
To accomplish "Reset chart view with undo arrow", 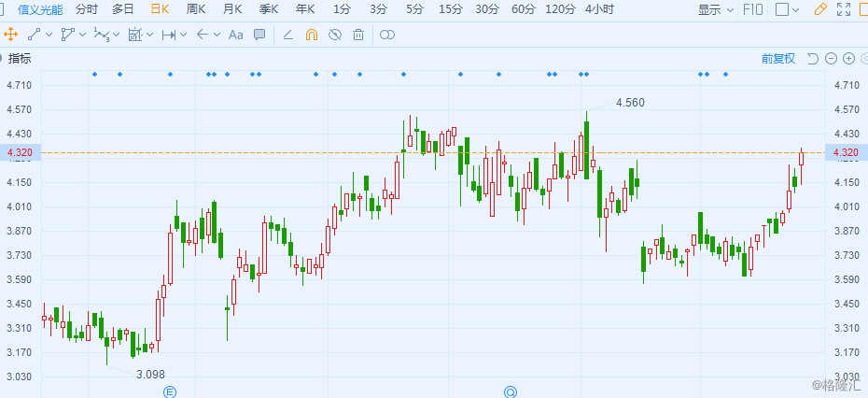I will point(813,58).
